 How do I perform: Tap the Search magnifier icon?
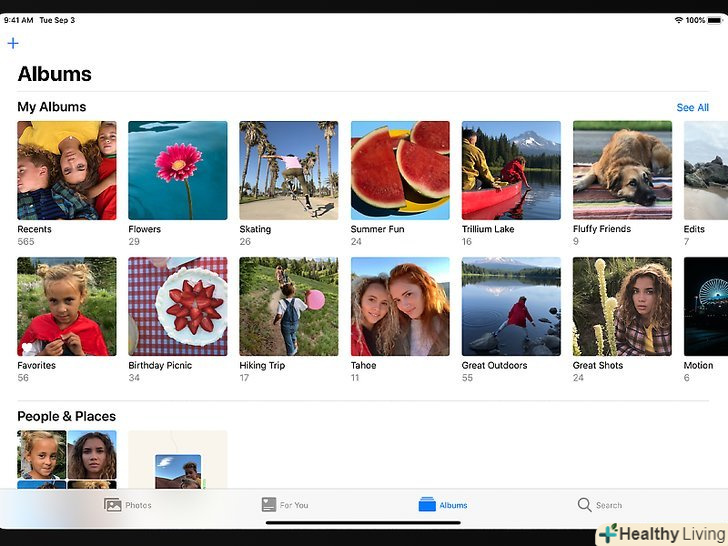(584, 505)
